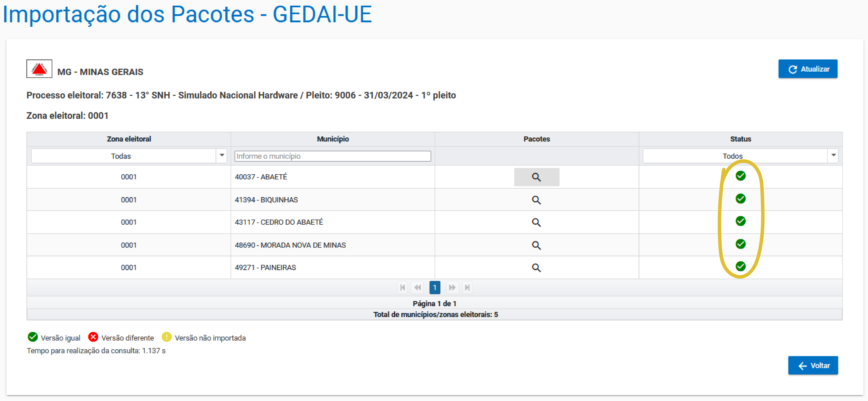Open packages search for PAINEIRAS row

point(536,267)
